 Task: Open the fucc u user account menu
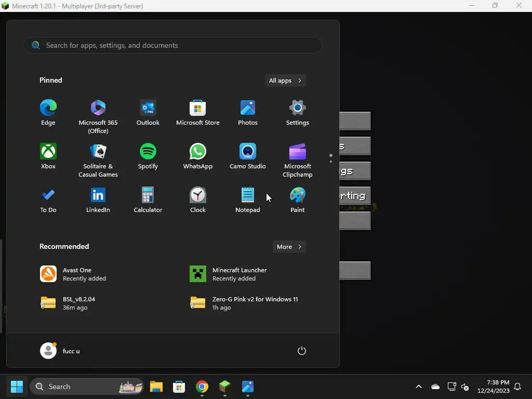pyautogui.click(x=60, y=351)
